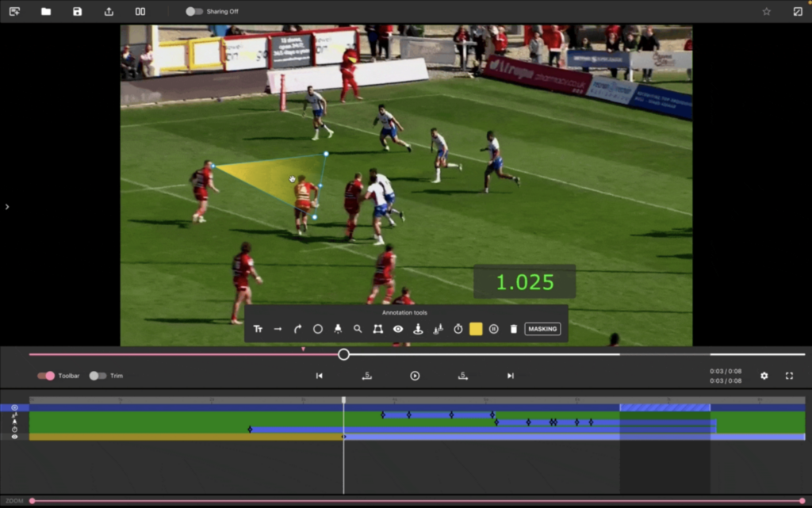Expand the left sidebar chevron

click(6, 206)
